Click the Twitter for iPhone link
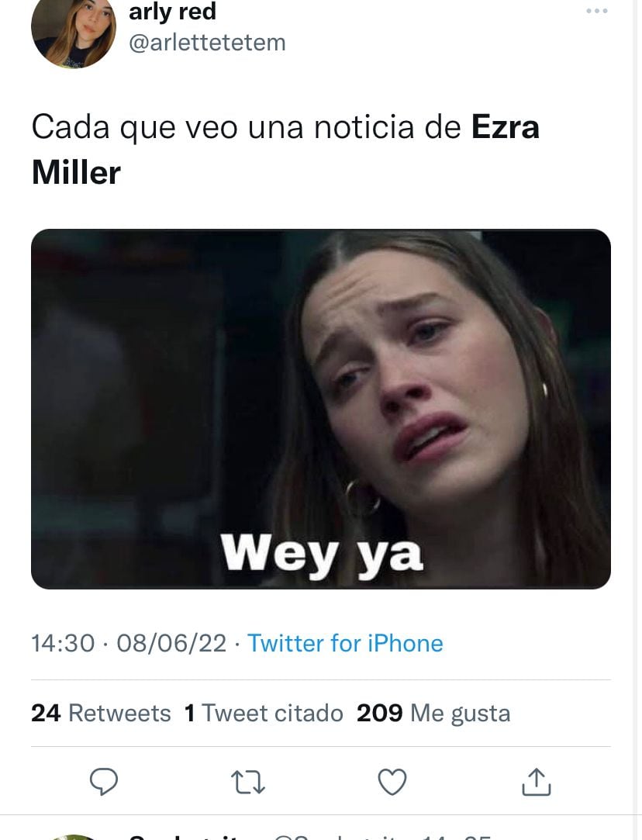The height and width of the screenshot is (840, 642). coord(345,643)
